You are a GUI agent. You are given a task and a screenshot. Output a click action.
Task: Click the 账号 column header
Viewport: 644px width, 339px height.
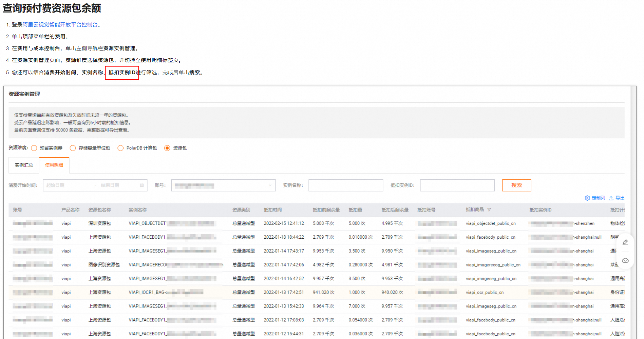(x=18, y=210)
